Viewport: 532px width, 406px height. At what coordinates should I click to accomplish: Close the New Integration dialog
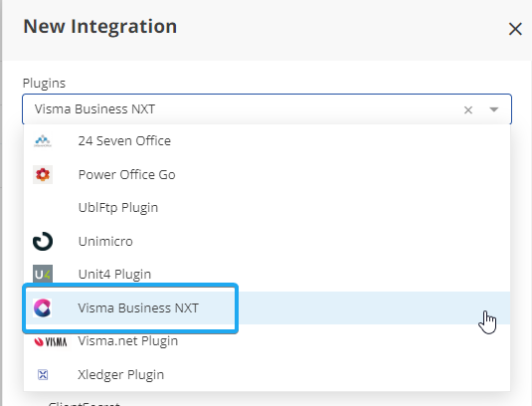[x=515, y=29]
